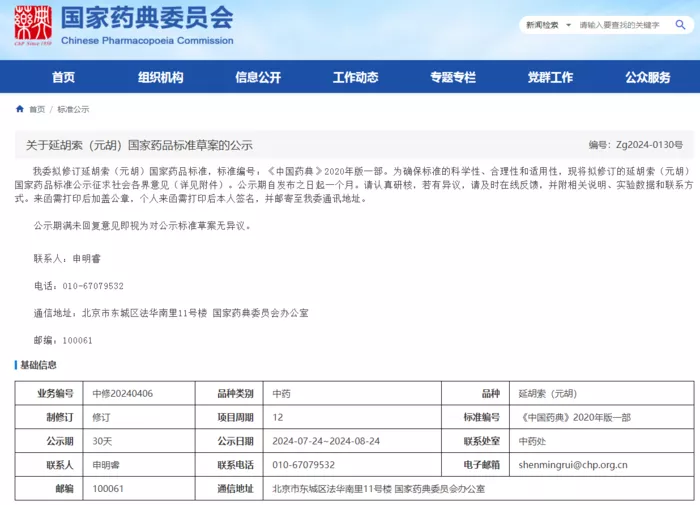700x505 pixels.
Task: Select the announcement title about 延胡索（元胡）
Action: point(139,145)
